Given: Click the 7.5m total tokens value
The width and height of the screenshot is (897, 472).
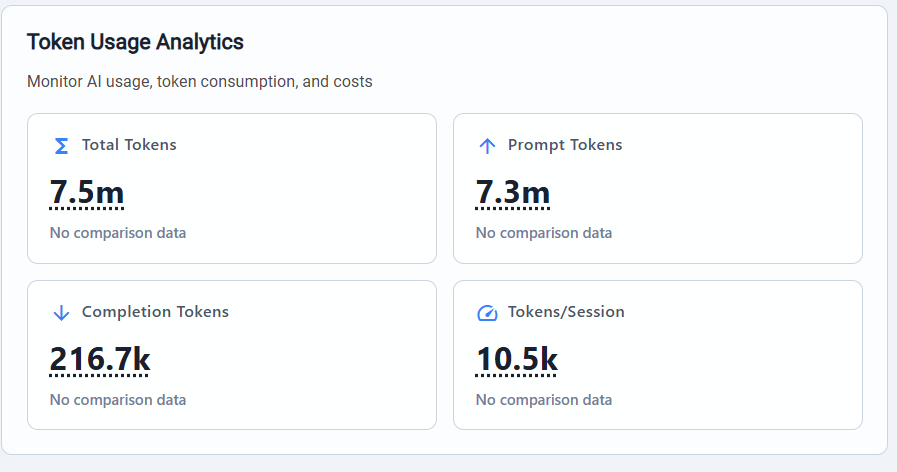Looking at the screenshot, I should (87, 192).
